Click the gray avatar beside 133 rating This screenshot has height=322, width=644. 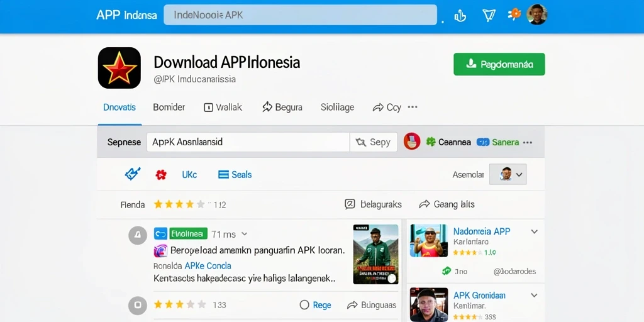click(138, 305)
